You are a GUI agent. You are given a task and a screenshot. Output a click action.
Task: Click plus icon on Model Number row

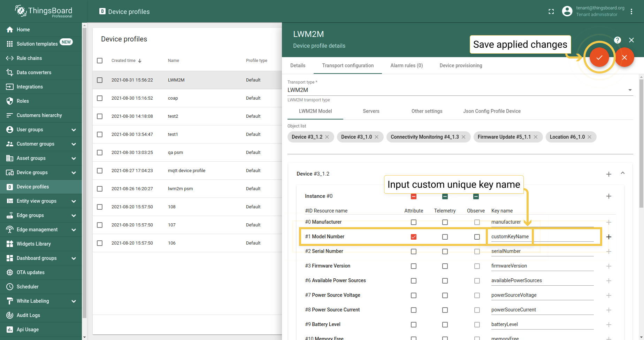(x=608, y=237)
